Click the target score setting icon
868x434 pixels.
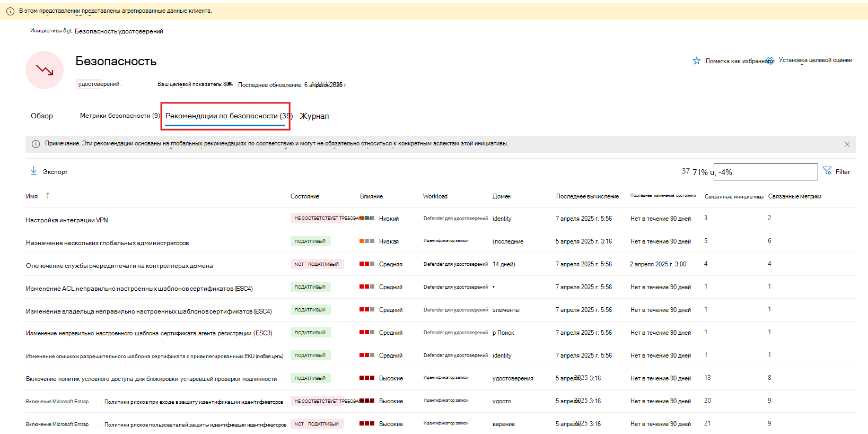click(770, 60)
